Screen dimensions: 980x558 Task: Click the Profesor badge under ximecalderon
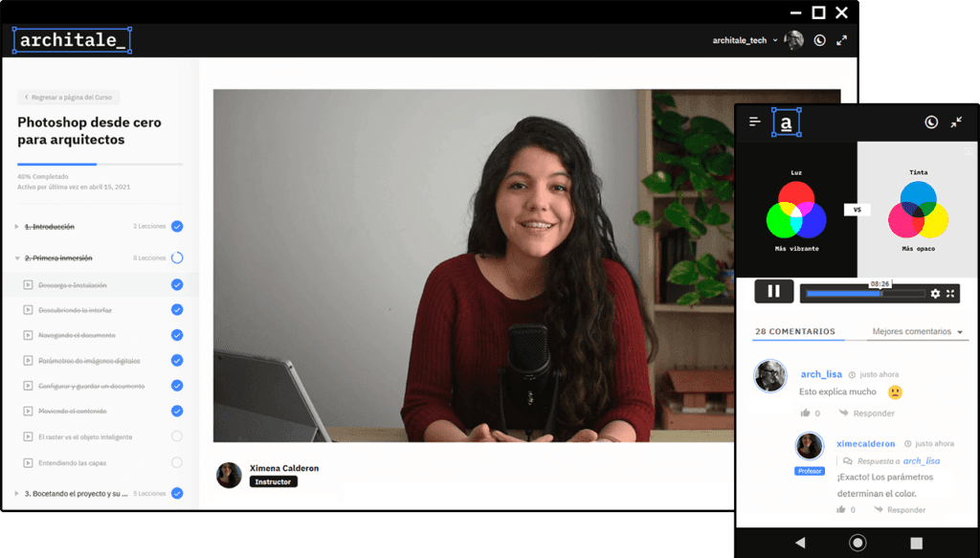[810, 471]
